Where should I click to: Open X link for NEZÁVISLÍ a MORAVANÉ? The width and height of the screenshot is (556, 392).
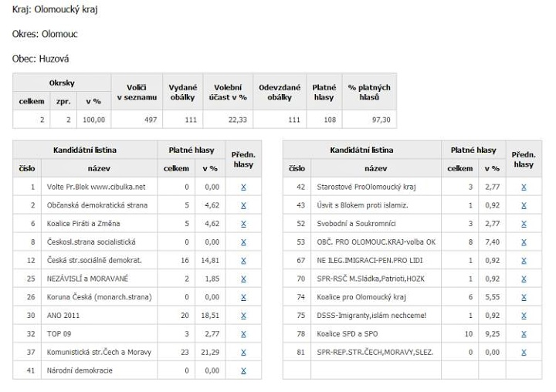coord(243,279)
